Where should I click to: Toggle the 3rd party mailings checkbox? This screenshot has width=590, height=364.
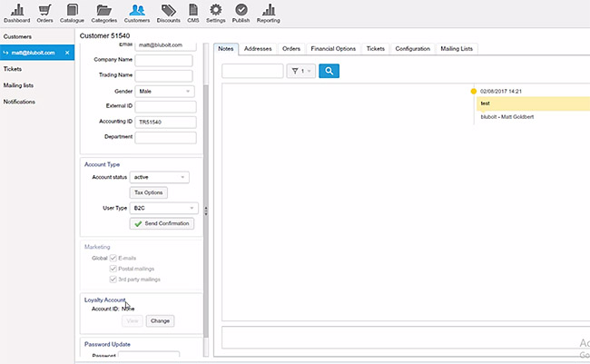113,280
